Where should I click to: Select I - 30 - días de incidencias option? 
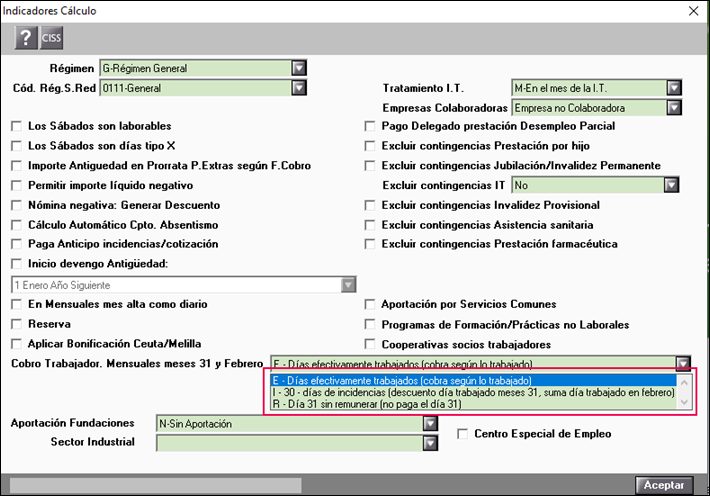click(473, 392)
